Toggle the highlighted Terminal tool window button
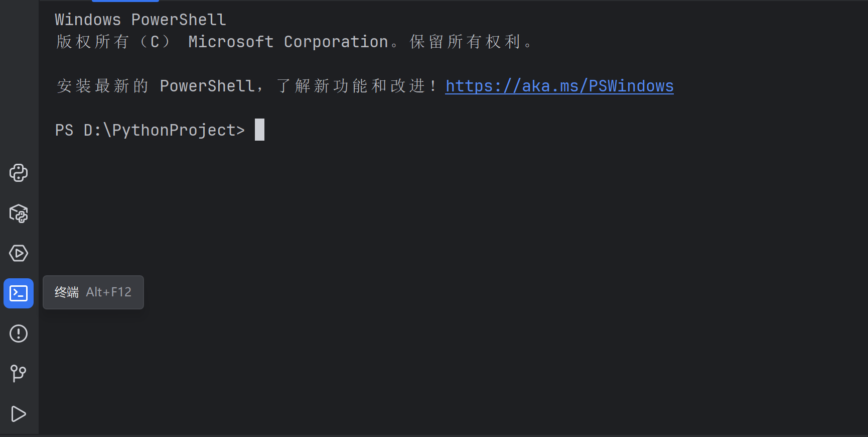Image resolution: width=868 pixels, height=437 pixels. point(19,293)
